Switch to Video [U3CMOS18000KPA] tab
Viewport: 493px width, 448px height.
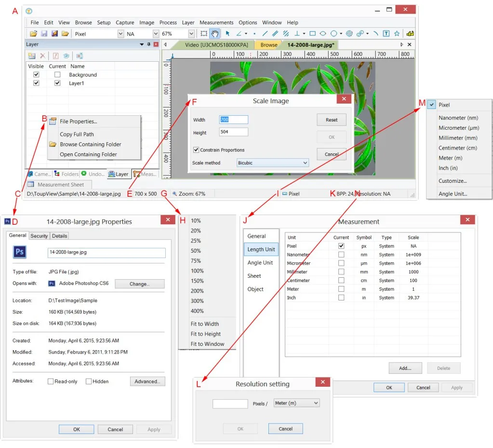[x=216, y=45]
